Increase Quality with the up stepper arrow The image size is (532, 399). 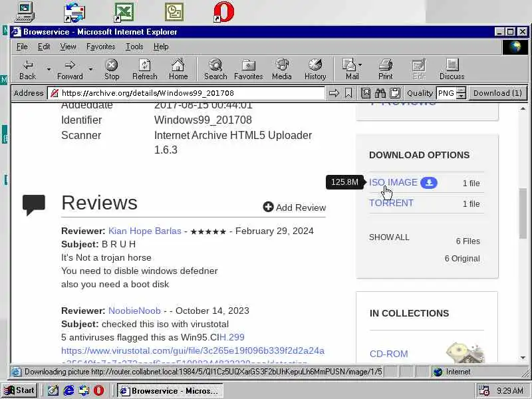[461, 90]
